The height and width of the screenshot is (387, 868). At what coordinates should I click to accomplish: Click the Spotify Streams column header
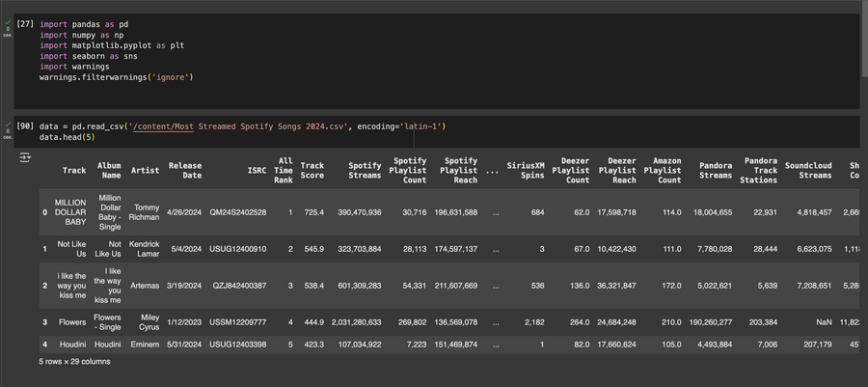(x=365, y=171)
